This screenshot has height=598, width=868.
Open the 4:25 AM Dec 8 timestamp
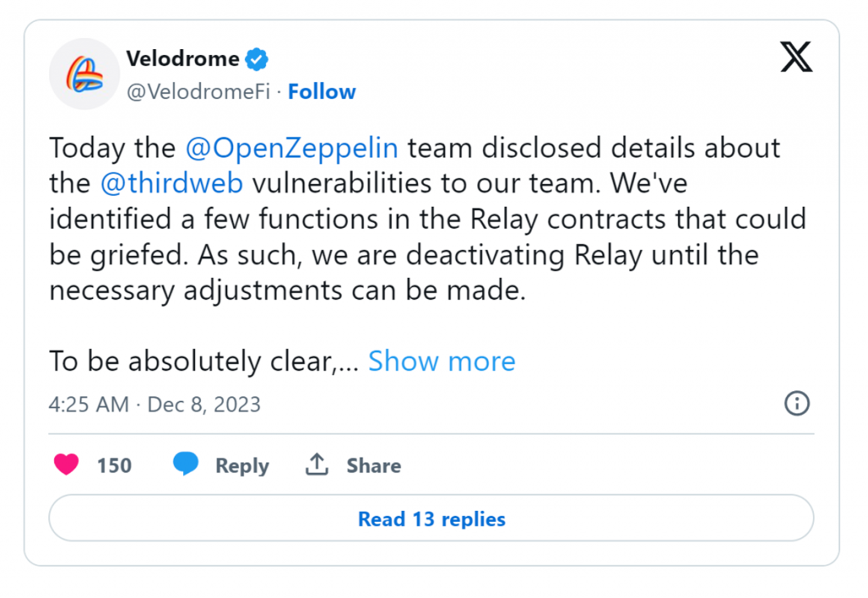click(x=155, y=404)
